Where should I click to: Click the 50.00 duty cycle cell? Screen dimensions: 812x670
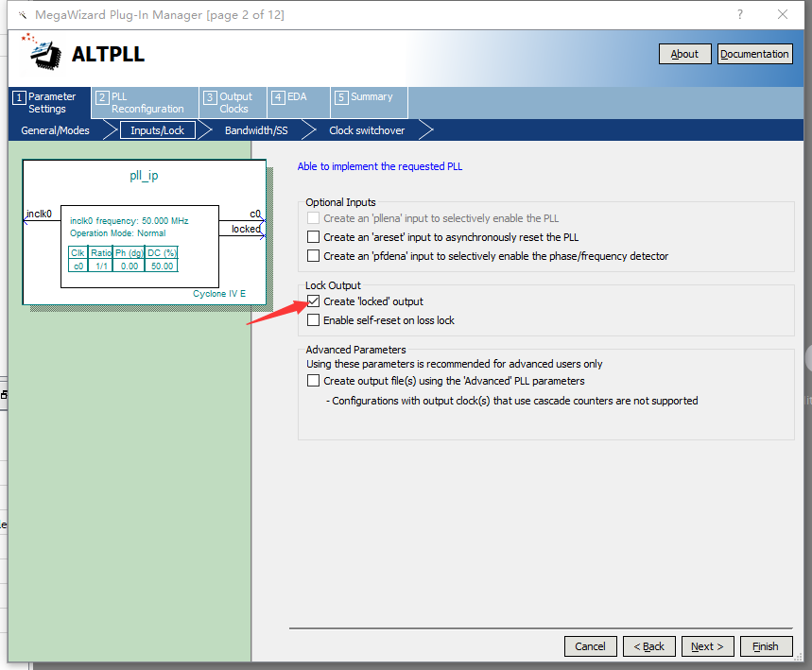coord(162,266)
